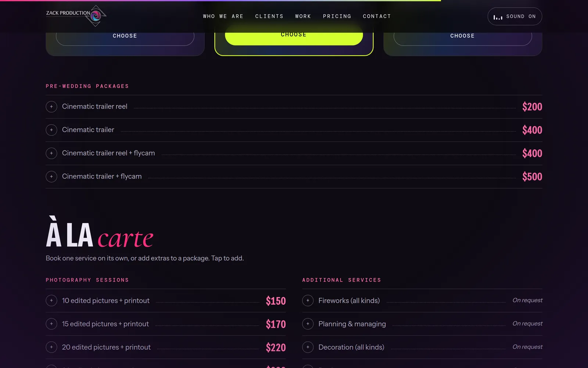Add Cinematic trailer via its plus icon
The image size is (588, 368).
(x=51, y=130)
